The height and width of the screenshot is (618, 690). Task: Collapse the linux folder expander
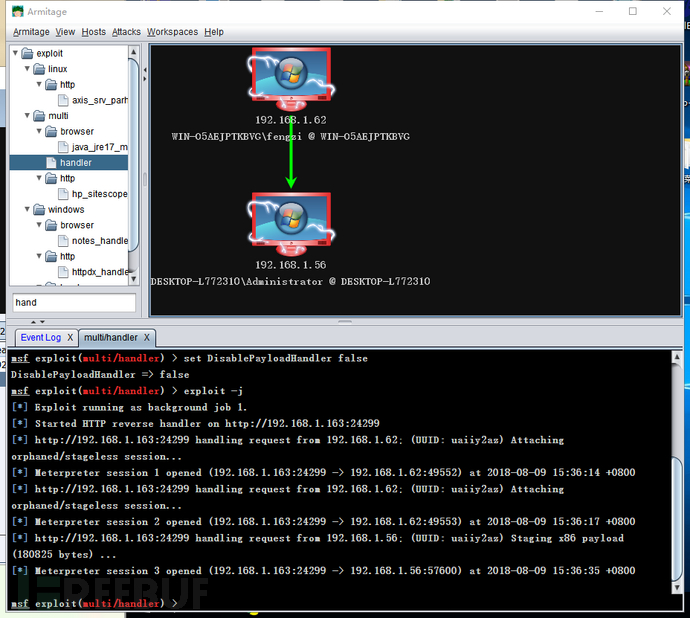(x=27, y=69)
